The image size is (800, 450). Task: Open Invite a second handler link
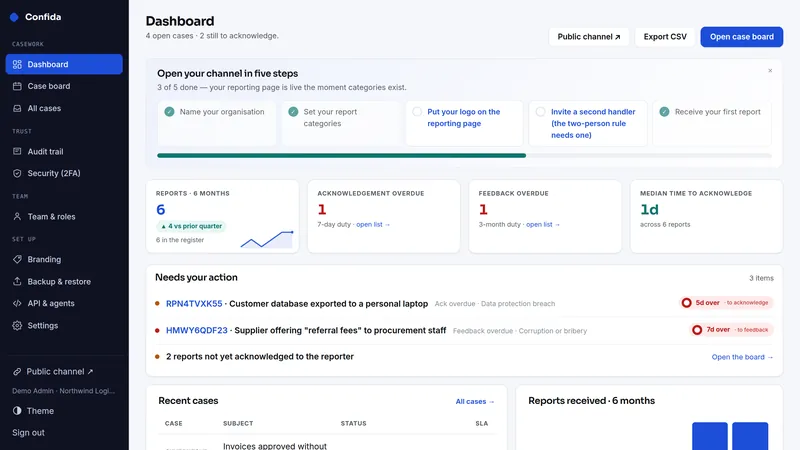coord(593,123)
